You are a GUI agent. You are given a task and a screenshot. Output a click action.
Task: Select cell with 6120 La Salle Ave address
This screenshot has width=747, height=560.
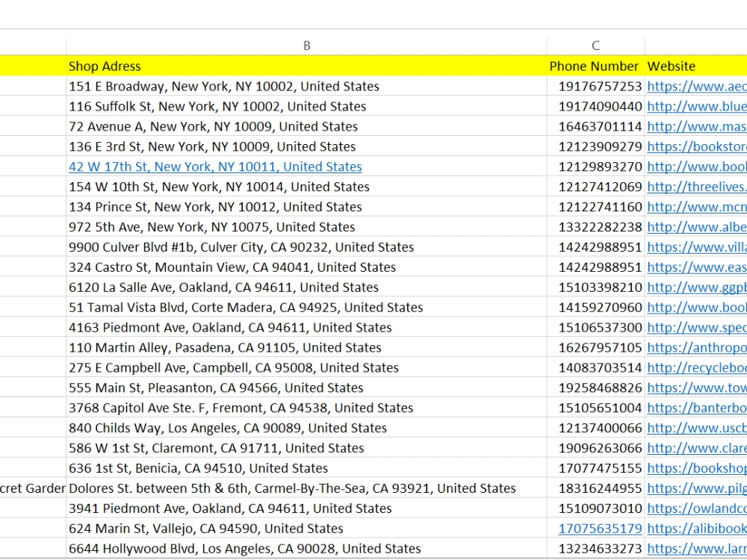[x=306, y=287]
